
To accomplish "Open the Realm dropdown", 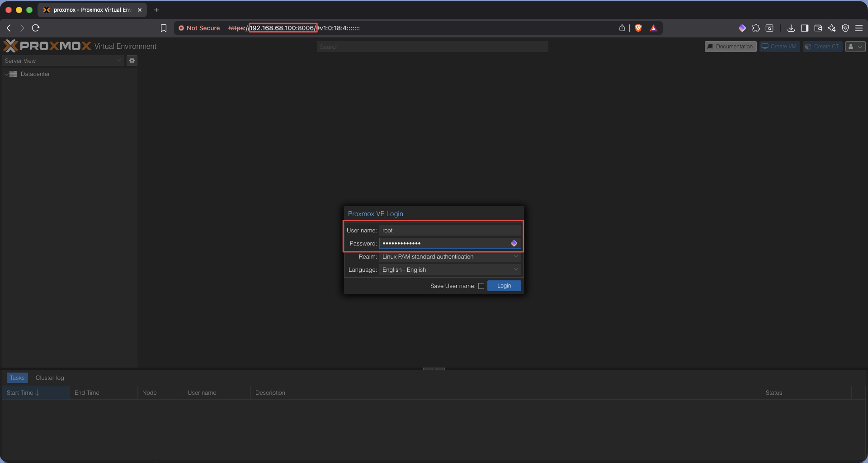I will tap(450, 257).
